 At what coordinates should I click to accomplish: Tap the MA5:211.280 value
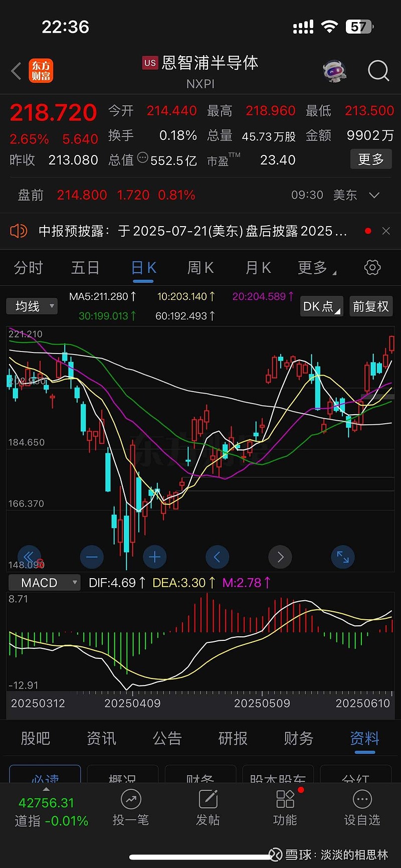103,296
